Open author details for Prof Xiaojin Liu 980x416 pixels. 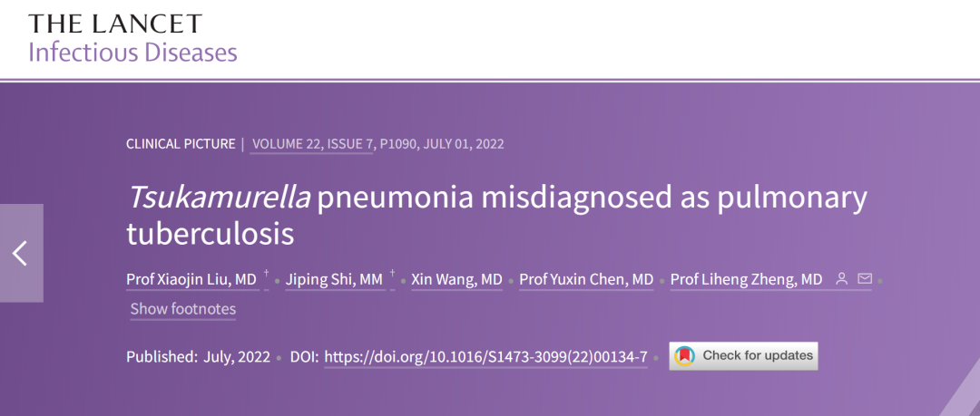click(191, 279)
